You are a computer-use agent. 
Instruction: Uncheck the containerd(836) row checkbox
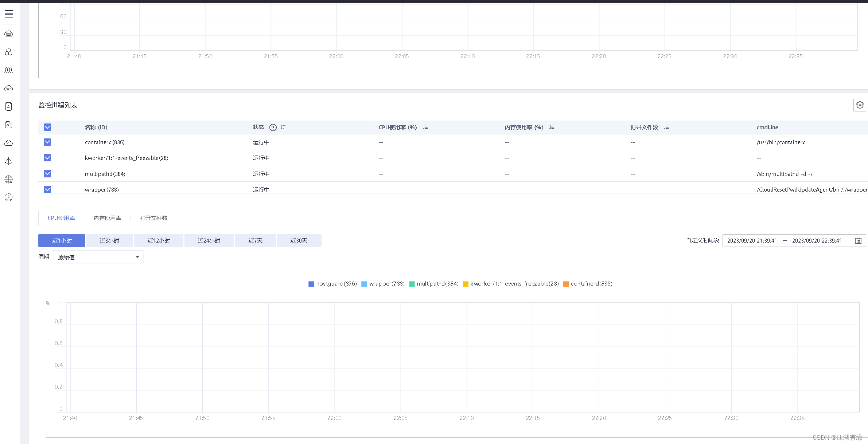point(47,142)
